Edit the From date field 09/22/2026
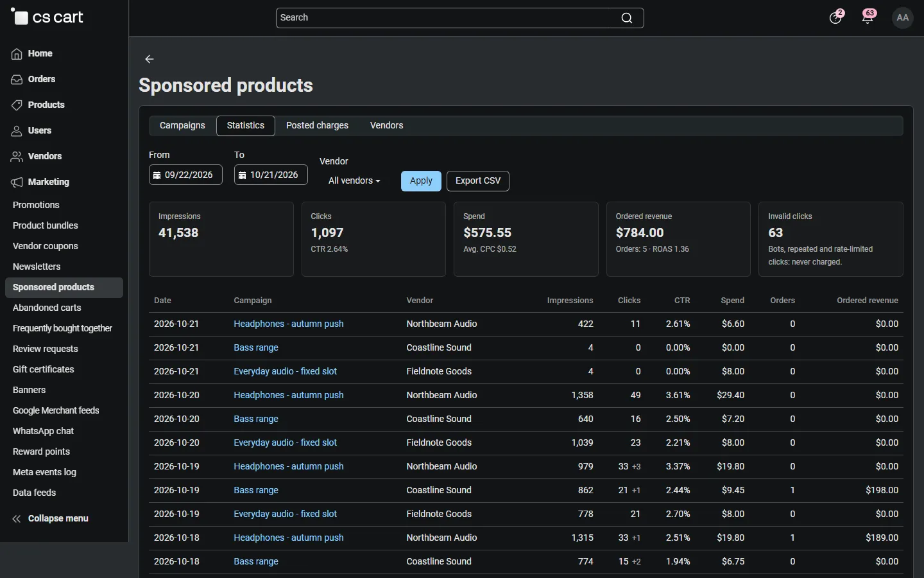 pos(185,175)
